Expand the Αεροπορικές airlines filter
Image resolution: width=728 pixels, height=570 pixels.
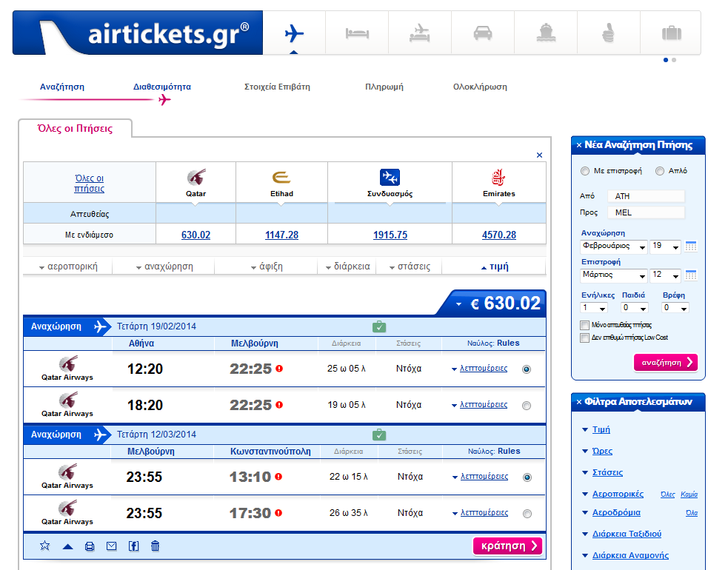tap(618, 494)
